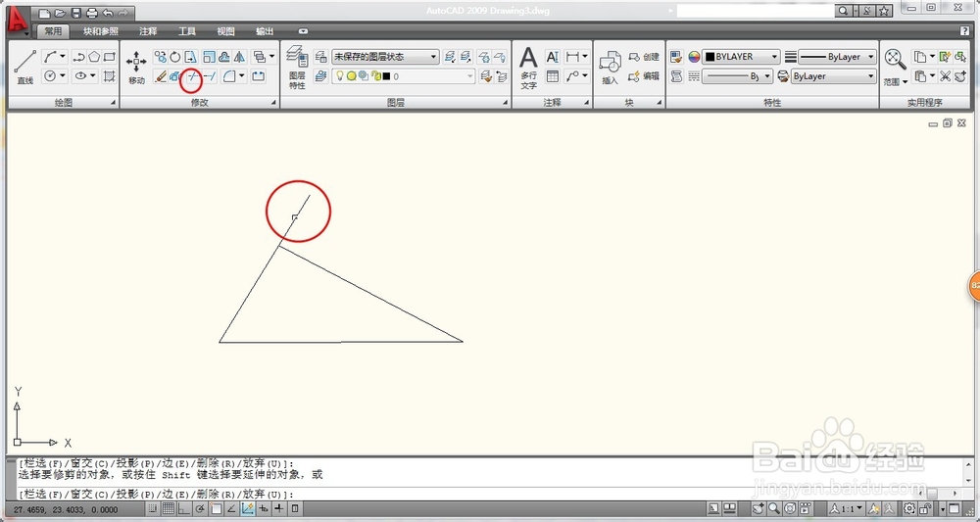Open the List properties scroll icon
The height and width of the screenshot is (522, 980).
[676, 76]
